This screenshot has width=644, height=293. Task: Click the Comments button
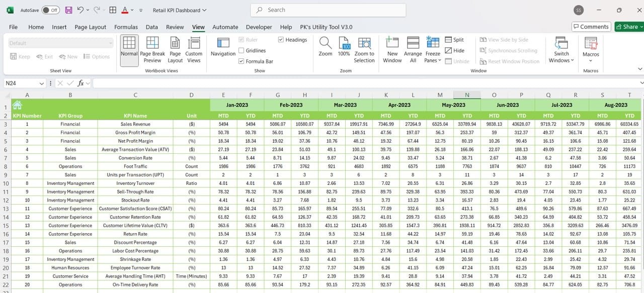point(591,27)
